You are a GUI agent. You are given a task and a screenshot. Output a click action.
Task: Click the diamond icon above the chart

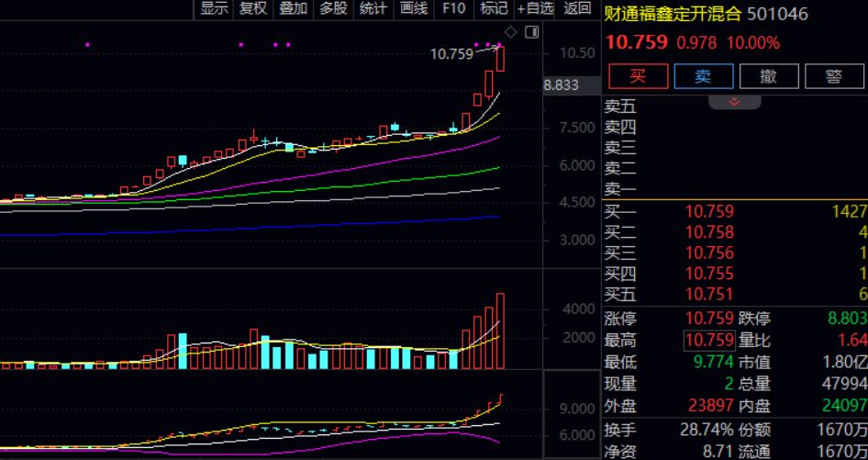[x=511, y=32]
